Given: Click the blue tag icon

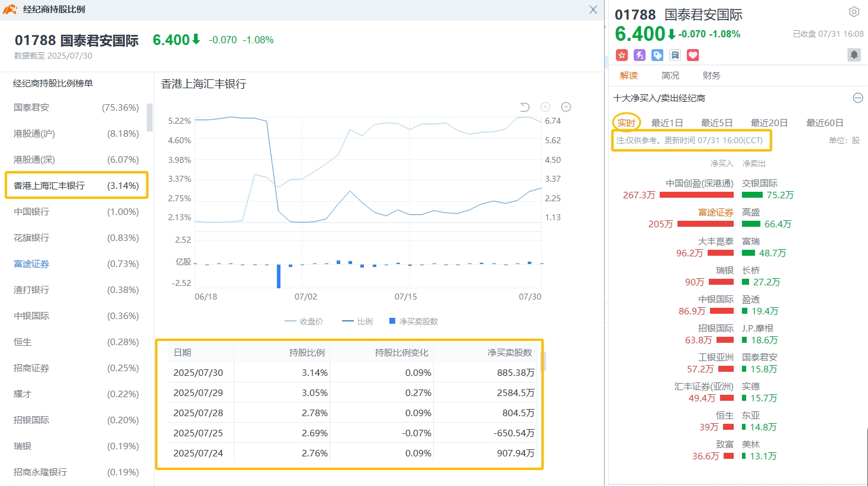Looking at the screenshot, I should (x=657, y=55).
